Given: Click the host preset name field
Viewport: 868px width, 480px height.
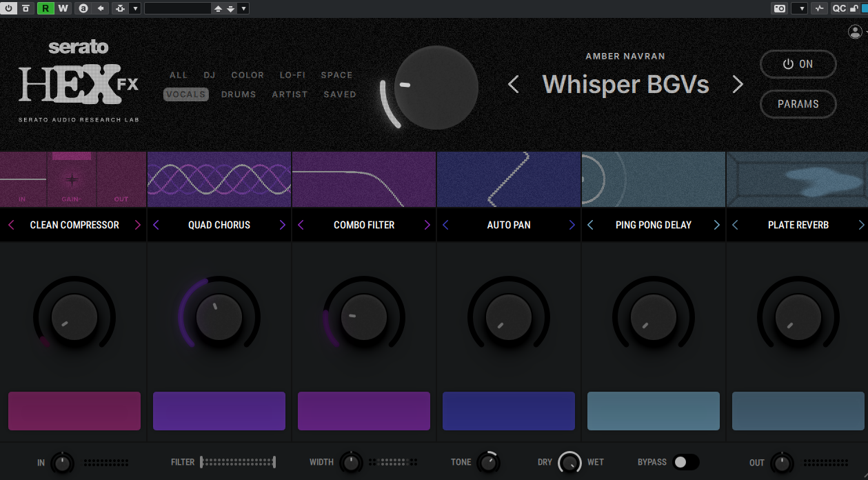Looking at the screenshot, I should point(177,8).
